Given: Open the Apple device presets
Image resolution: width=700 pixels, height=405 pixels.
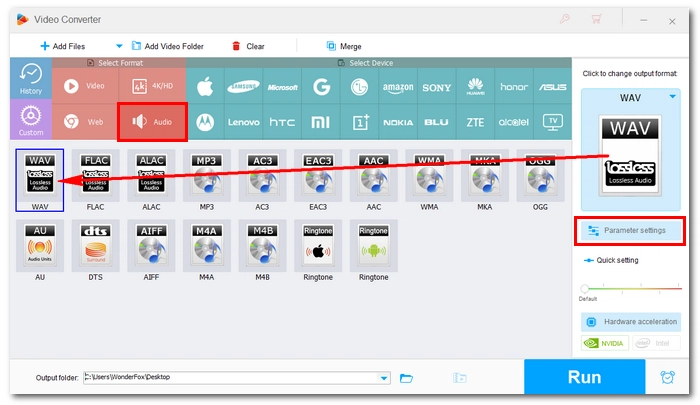Looking at the screenshot, I should 205,86.
